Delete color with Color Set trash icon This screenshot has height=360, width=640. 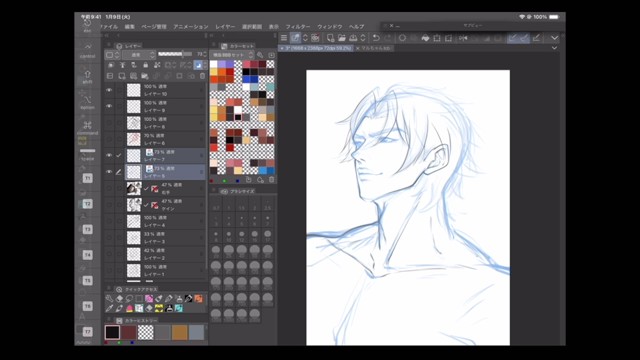tap(271, 180)
